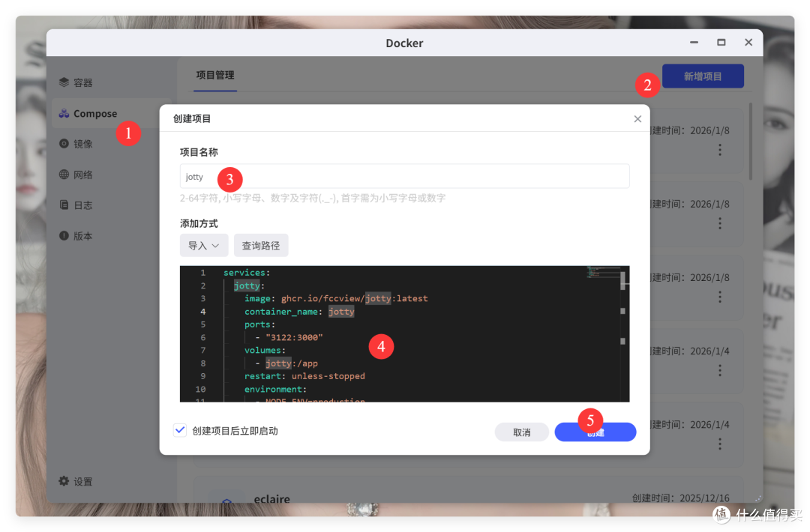The height and width of the screenshot is (532, 810).
Task: Open more options for third 2026/1/8 project
Action: tap(719, 297)
